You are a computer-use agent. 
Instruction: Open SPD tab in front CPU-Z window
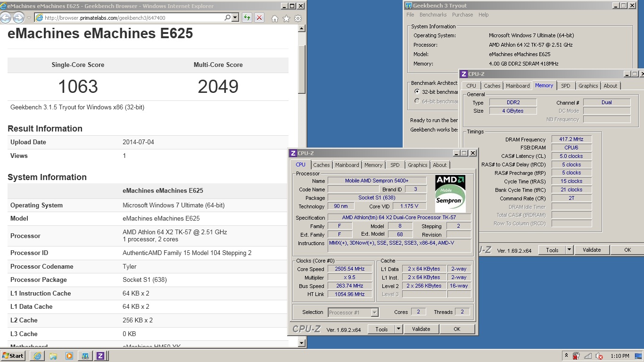point(395,165)
